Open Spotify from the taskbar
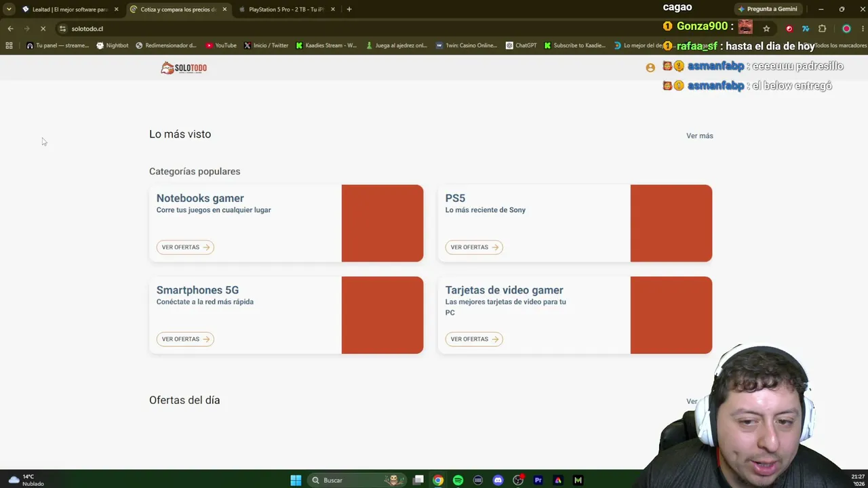Viewport: 868px width, 488px height. pyautogui.click(x=458, y=480)
